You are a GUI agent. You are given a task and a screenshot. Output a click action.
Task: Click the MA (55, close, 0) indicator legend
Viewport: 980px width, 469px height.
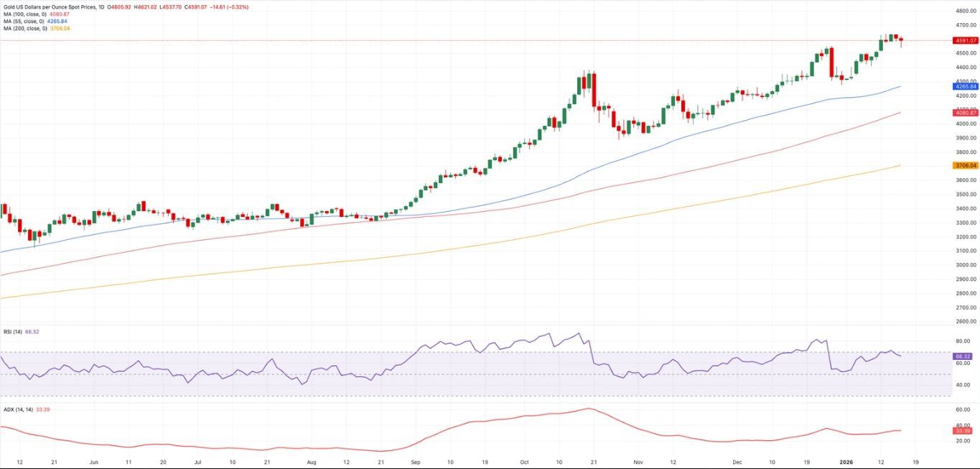[22, 22]
